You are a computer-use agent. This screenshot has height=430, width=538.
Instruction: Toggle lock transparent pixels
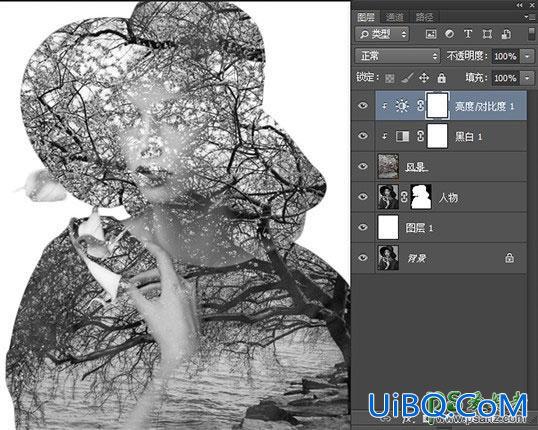coord(389,78)
